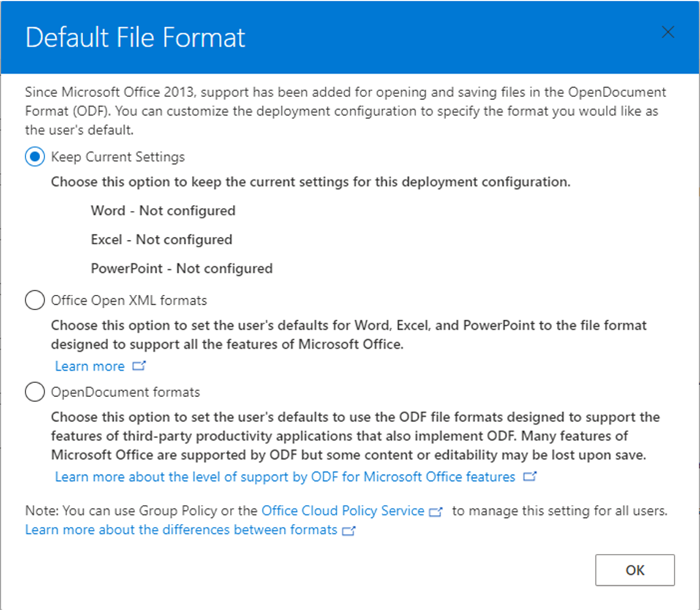Click the "Office Open XML formats" label text
700x610 pixels.
point(128,300)
